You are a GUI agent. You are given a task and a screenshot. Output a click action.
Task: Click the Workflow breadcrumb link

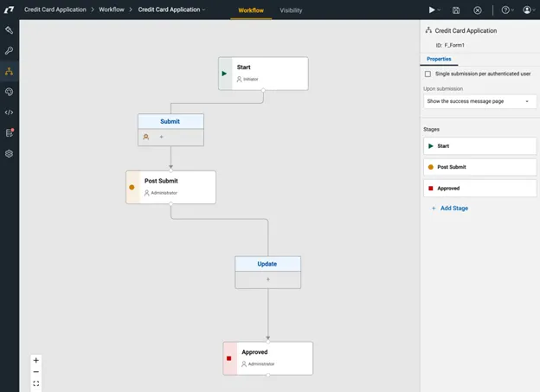point(111,10)
